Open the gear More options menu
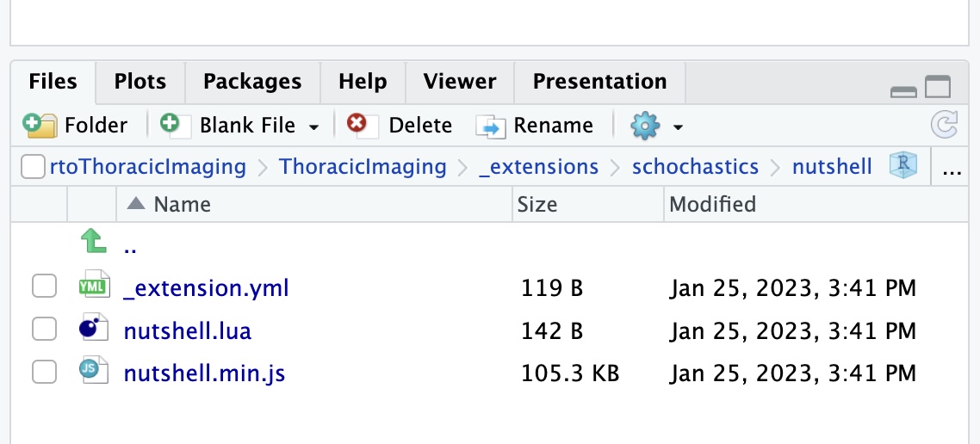980x444 pixels. click(x=645, y=126)
